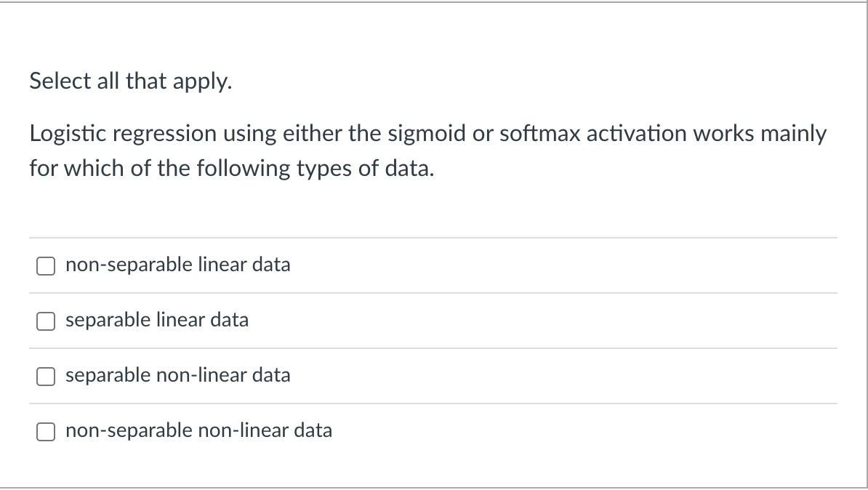The width and height of the screenshot is (868, 490).
Task: Click the 'Select all that apply.' instruction
Action: pos(131,81)
